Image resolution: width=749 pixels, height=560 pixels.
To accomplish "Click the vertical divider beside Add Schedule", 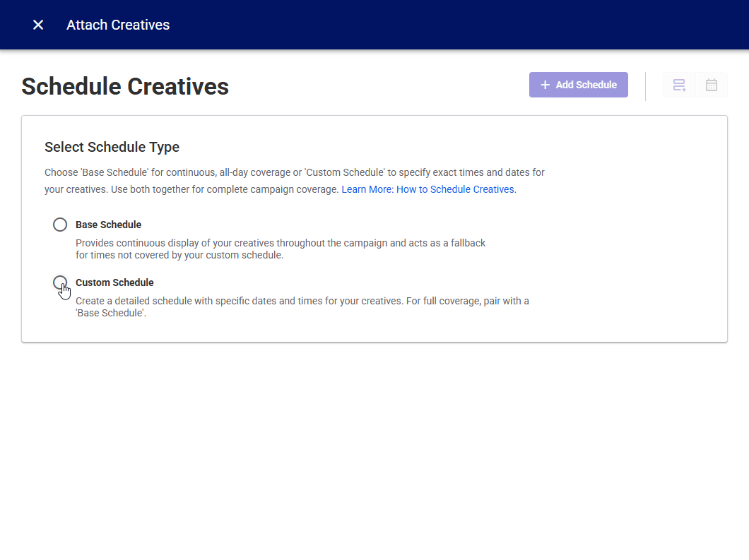I will 645,86.
